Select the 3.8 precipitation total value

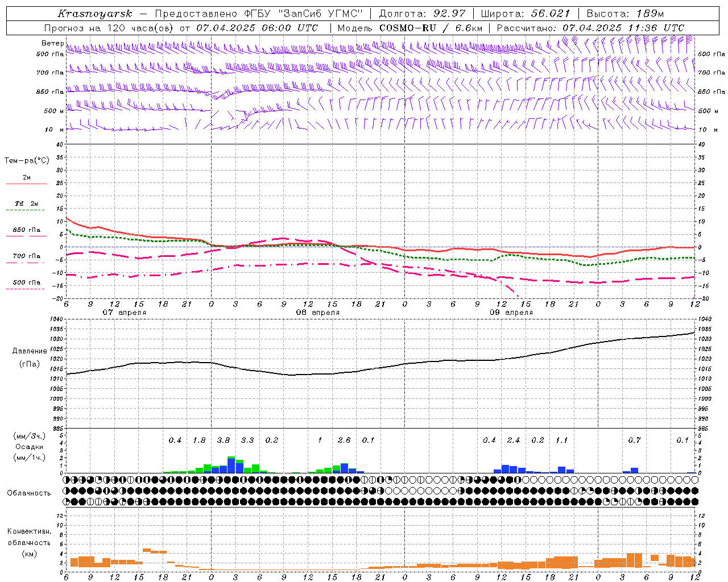coord(224,440)
